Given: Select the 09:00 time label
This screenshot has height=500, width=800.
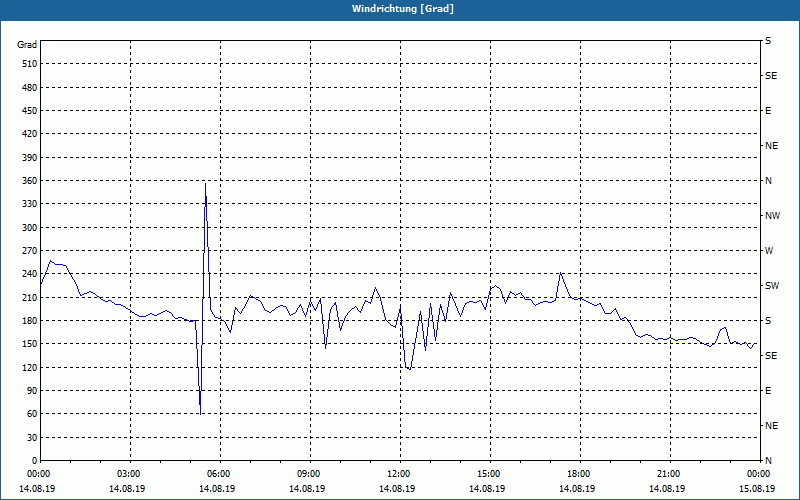Looking at the screenshot, I should point(308,474).
